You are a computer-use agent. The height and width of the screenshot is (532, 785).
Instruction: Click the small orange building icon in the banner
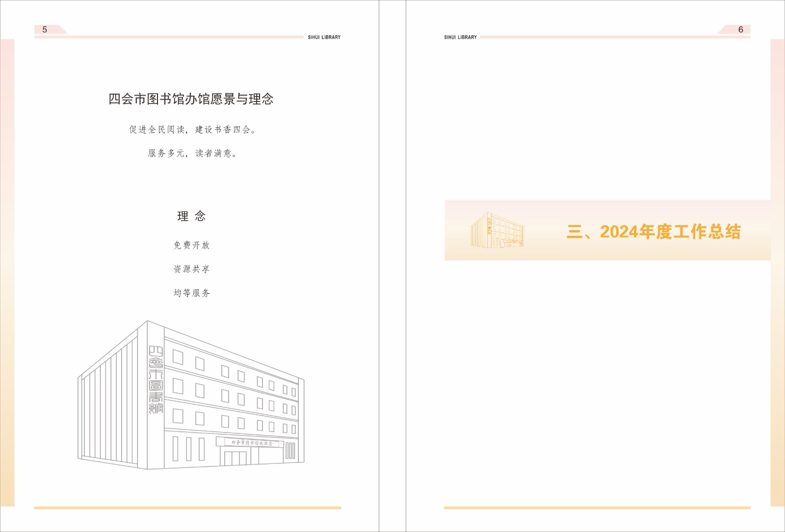pyautogui.click(x=497, y=230)
